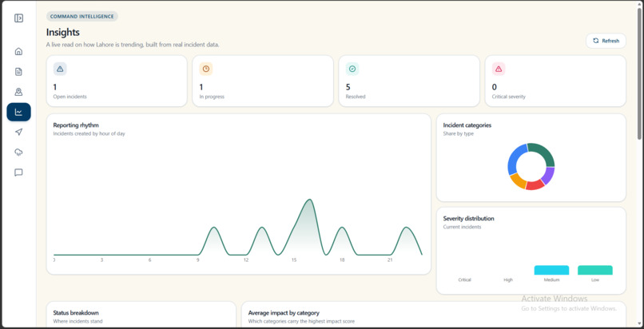Click the Resolved checkmark icon
Screen dimensions: 644x329
coord(352,69)
